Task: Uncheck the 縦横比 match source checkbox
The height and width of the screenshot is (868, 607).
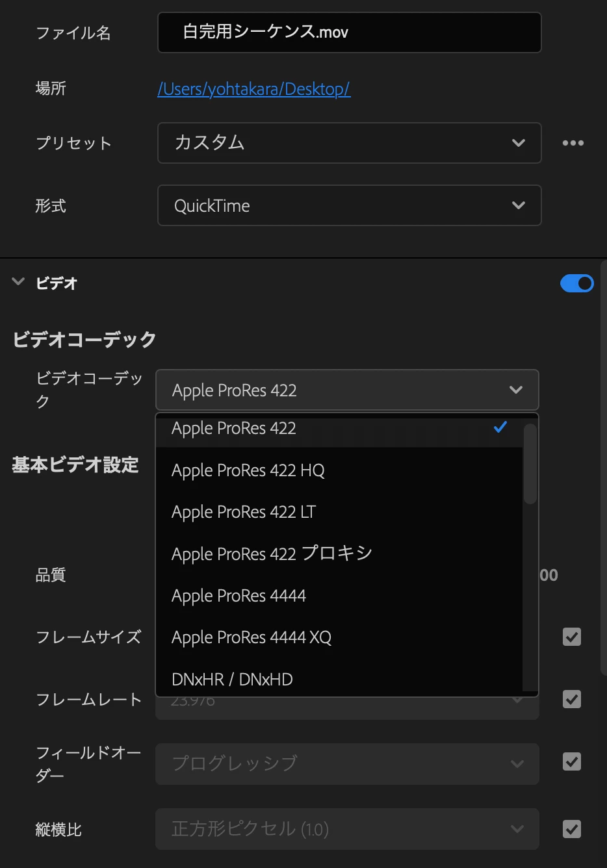Action: pyautogui.click(x=572, y=829)
